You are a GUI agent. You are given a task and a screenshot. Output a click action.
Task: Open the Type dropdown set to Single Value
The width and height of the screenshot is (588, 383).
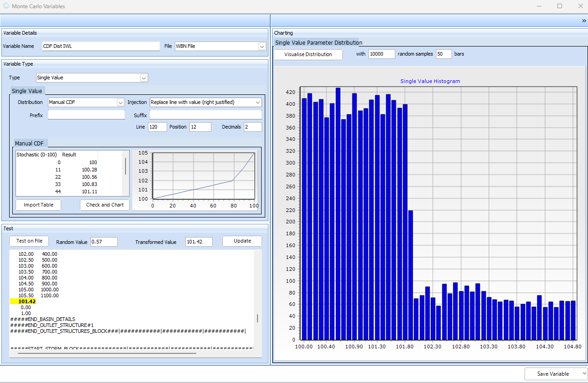point(144,78)
